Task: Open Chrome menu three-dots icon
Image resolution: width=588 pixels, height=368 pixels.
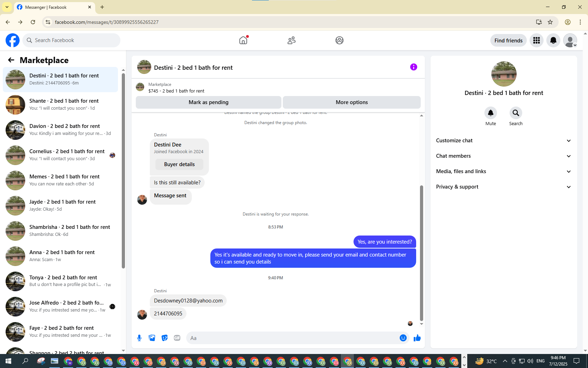Action: [580, 22]
